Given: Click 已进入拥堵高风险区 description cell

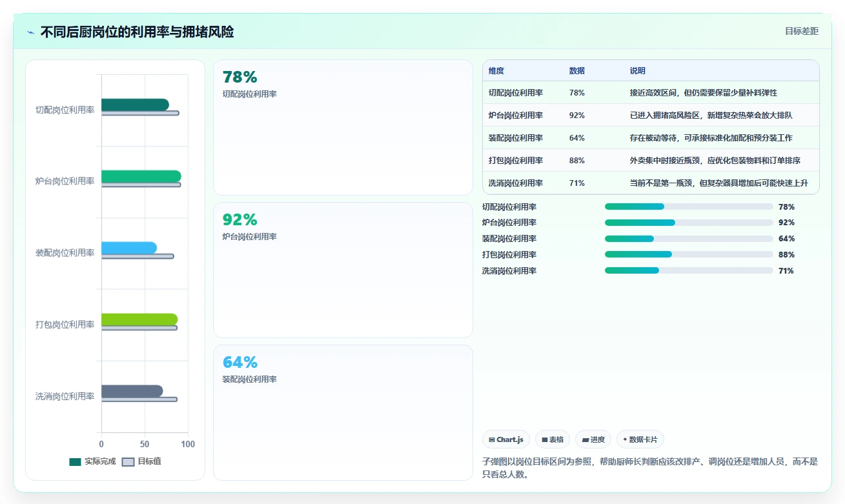Looking at the screenshot, I should pyautogui.click(x=711, y=116).
